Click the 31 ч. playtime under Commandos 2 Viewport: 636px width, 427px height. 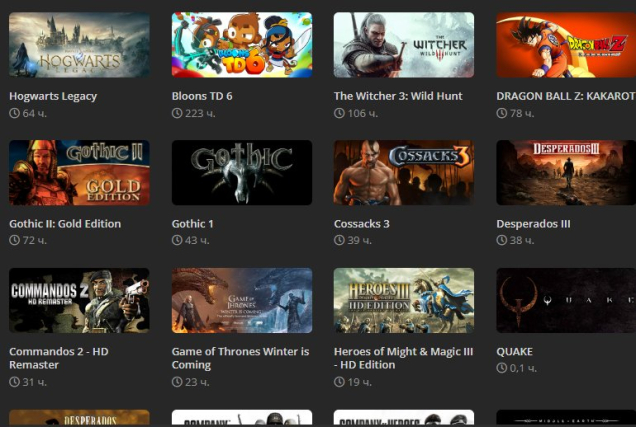click(x=34, y=382)
